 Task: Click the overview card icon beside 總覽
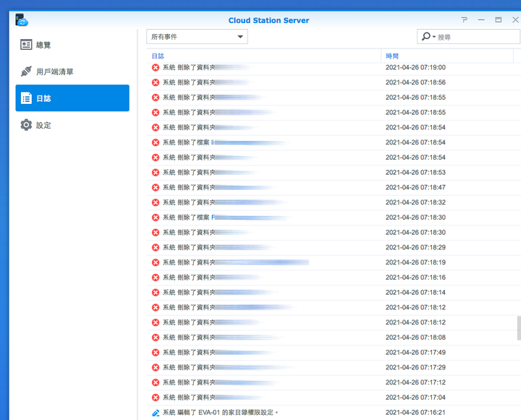click(x=26, y=45)
